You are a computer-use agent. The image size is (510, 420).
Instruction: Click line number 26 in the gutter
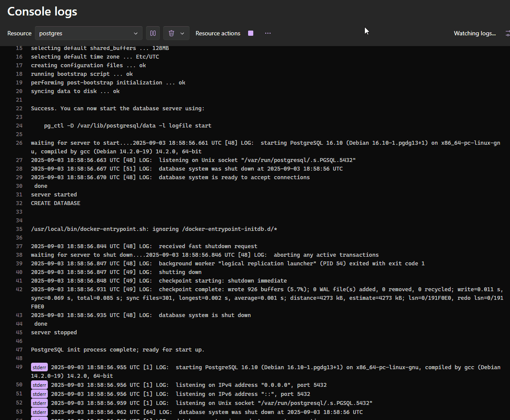point(19,143)
